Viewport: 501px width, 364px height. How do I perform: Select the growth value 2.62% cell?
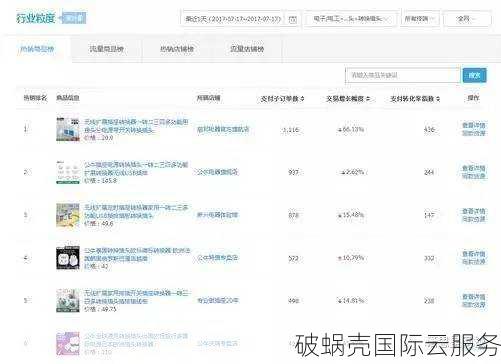(x=352, y=172)
